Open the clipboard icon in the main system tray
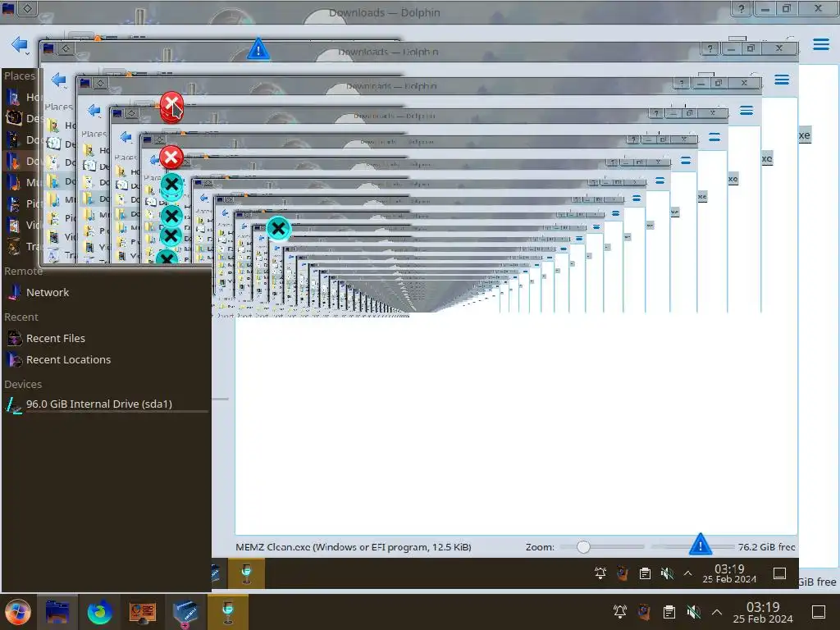Image resolution: width=840 pixels, height=630 pixels. click(669, 611)
